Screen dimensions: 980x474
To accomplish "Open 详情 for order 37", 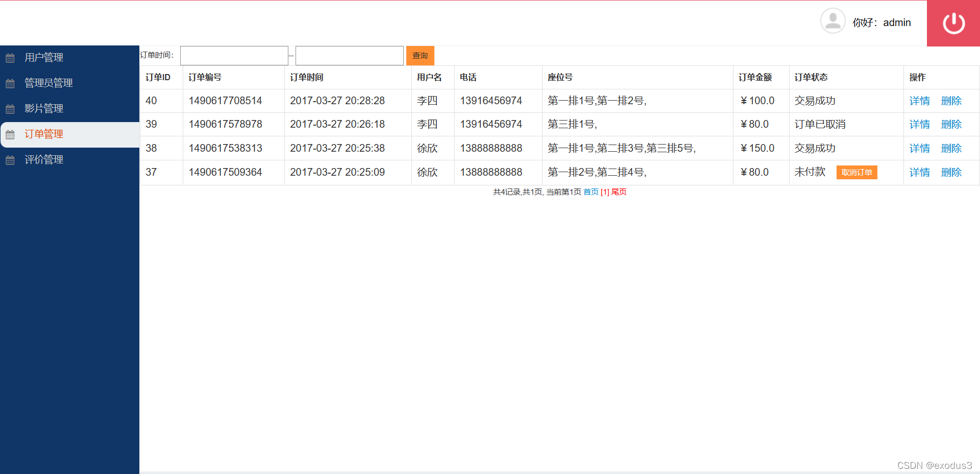I will pos(919,173).
